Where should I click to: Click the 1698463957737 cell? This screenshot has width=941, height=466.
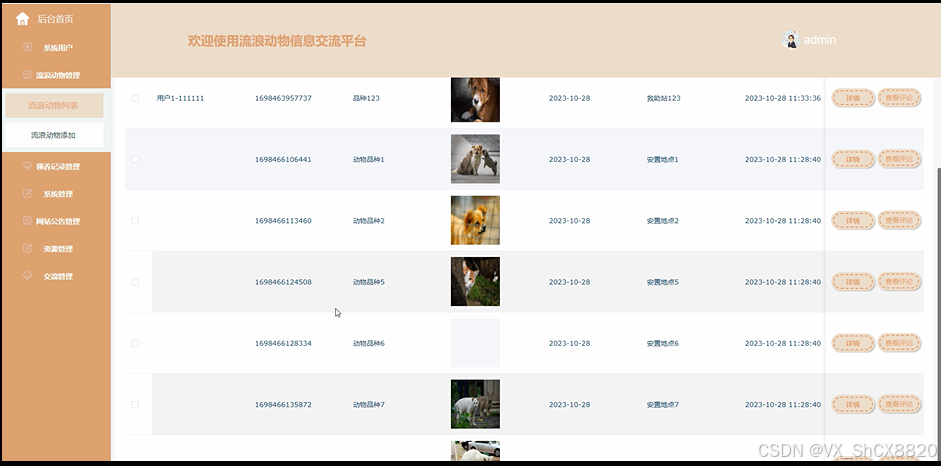click(283, 98)
